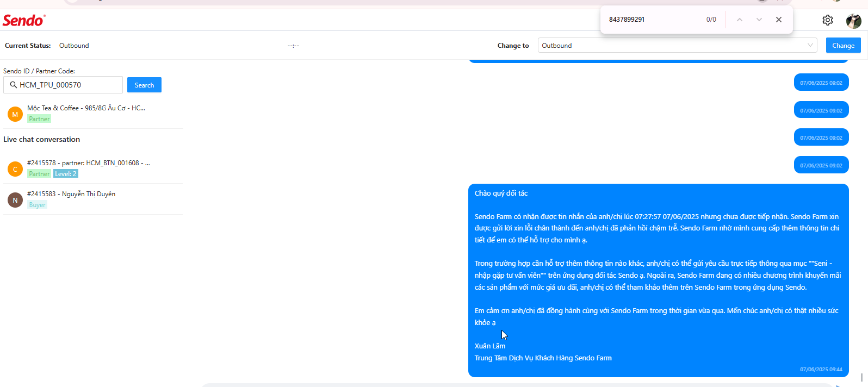The width and height of the screenshot is (868, 387).
Task: Click the magnifier icon in Sendo ID field
Action: [14, 85]
